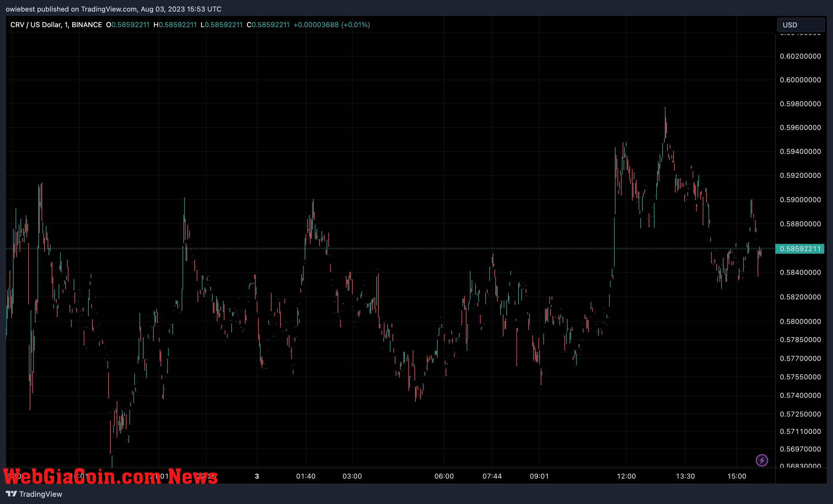Click the 0.57550000 price axis label
Screen dimensions: 833x504
click(x=800, y=377)
